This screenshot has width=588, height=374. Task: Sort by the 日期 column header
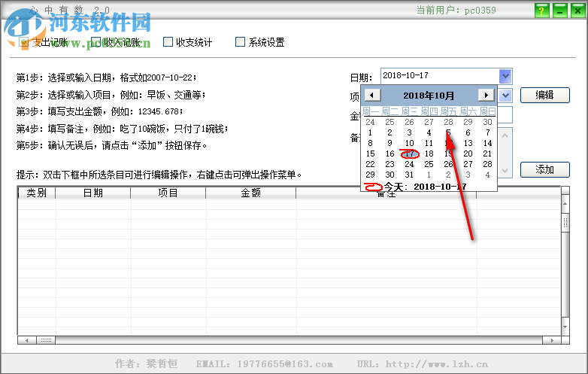(x=93, y=193)
